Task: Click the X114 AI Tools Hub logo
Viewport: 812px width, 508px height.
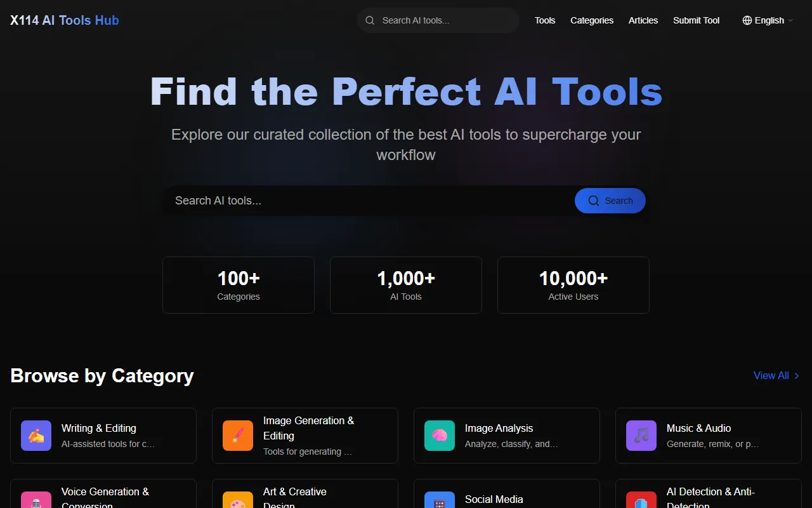Action: 65,20
